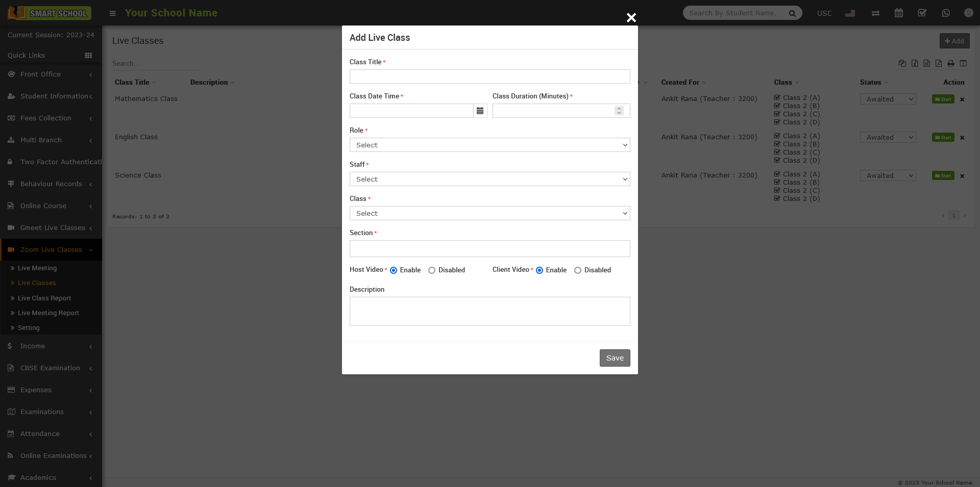Click the Add button on Live Classes page
This screenshot has width=980, height=487.
click(x=954, y=41)
